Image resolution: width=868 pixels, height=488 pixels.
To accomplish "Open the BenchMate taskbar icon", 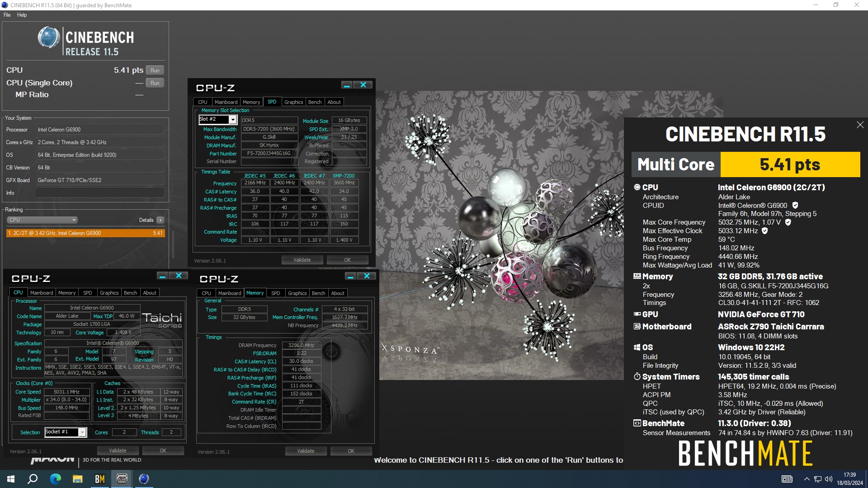I will coord(99,479).
